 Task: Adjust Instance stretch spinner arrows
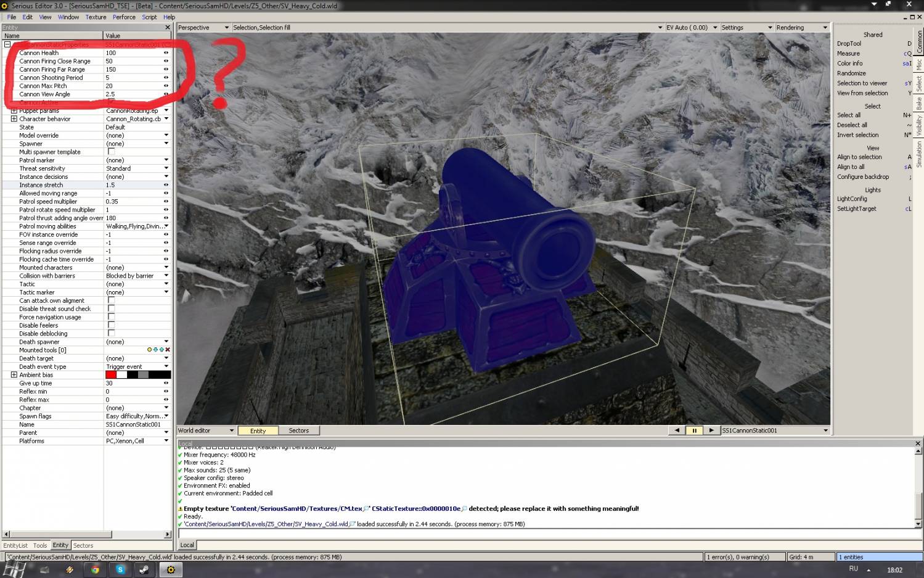pos(166,185)
